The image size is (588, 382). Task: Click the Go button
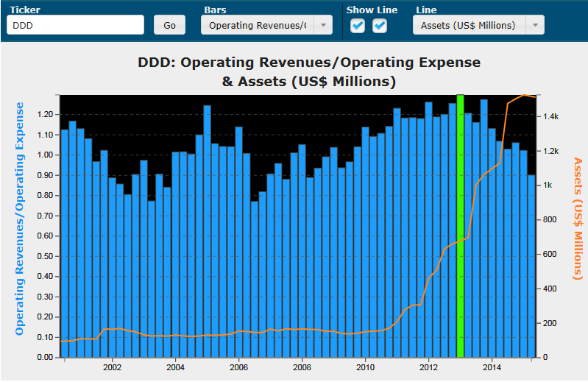(x=169, y=25)
